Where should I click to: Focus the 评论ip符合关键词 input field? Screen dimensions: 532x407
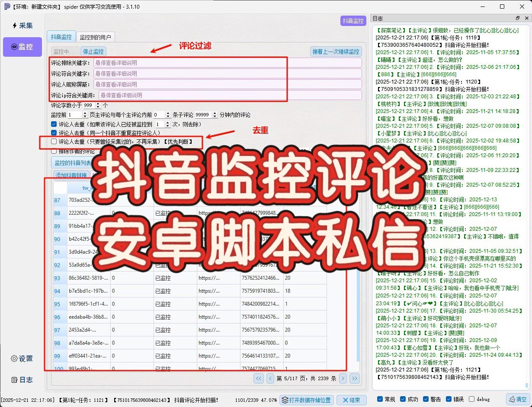click(230, 95)
